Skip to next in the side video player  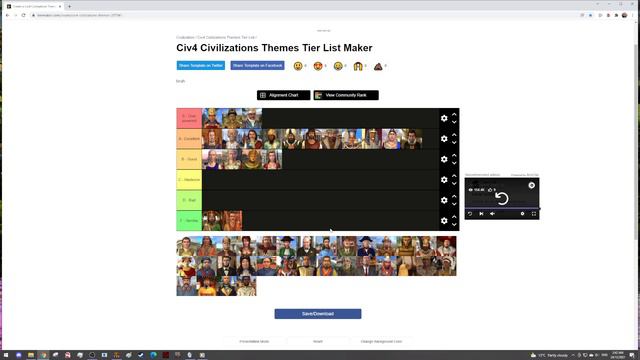coord(481,213)
